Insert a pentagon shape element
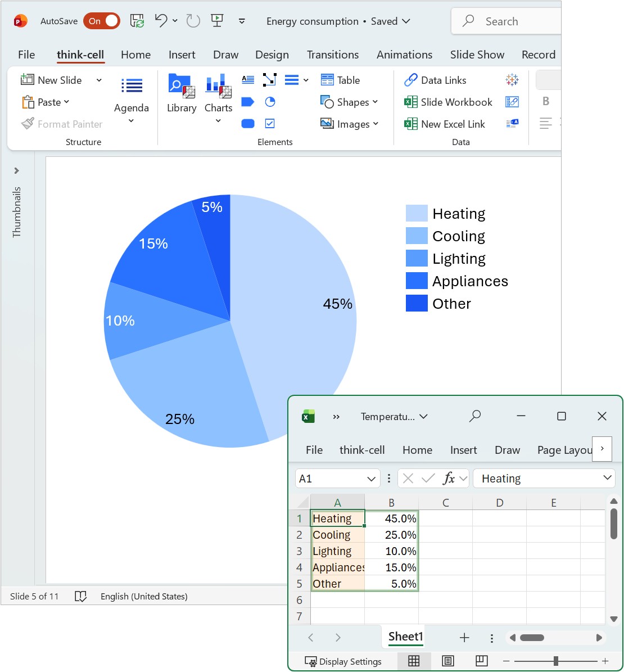 click(x=248, y=102)
